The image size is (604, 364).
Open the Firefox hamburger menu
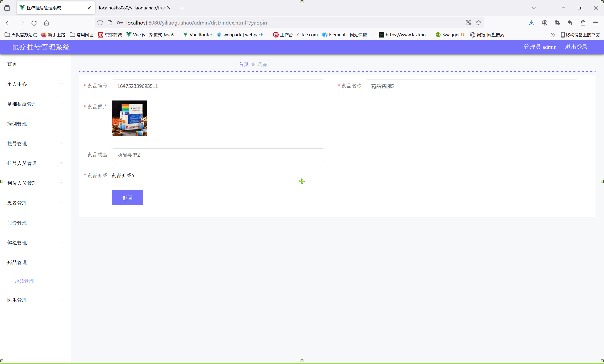pos(596,23)
